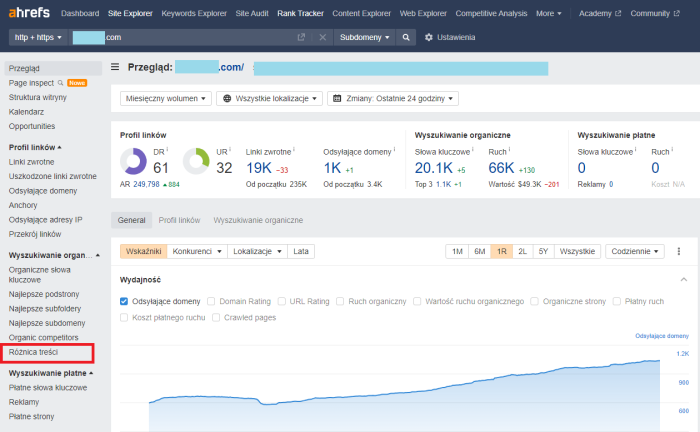Click the Linki zwrotne info icon
The image size is (700, 432).
pyautogui.click(x=294, y=149)
